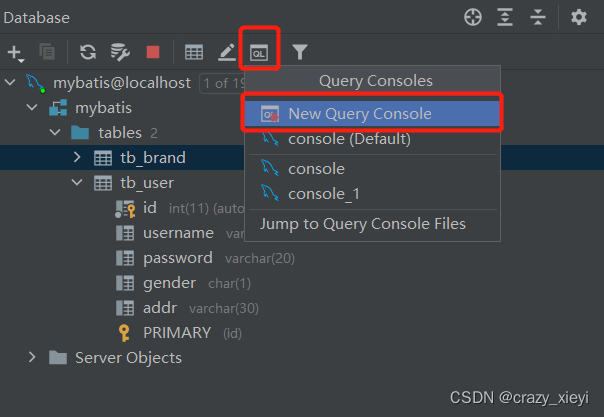604x417 pixels.
Task: Open the query console QL icon
Action: coord(259,52)
